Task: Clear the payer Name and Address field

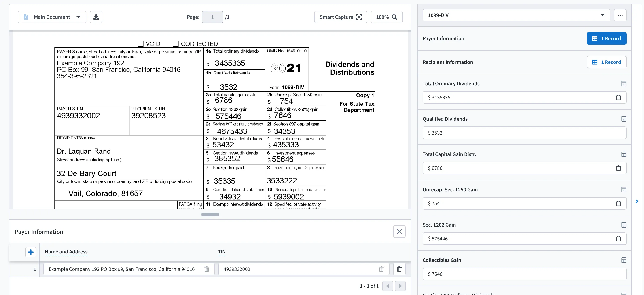Action: pyautogui.click(x=206, y=269)
